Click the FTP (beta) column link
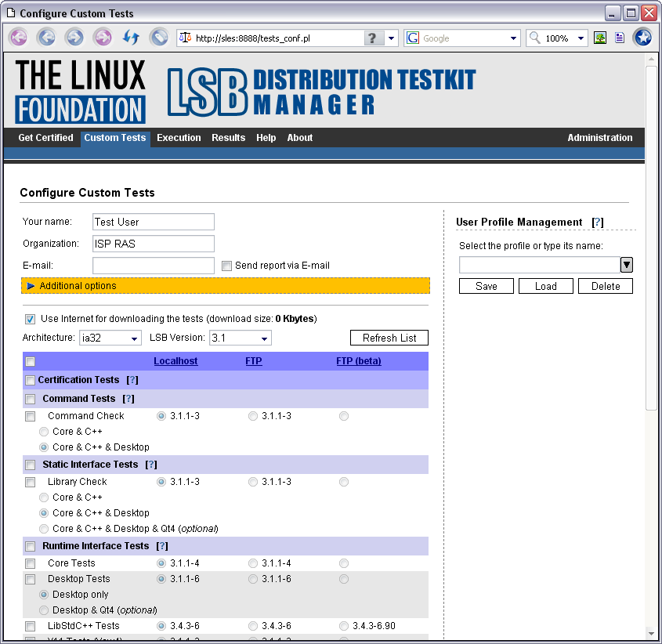The width and height of the screenshot is (662, 644). tap(359, 361)
